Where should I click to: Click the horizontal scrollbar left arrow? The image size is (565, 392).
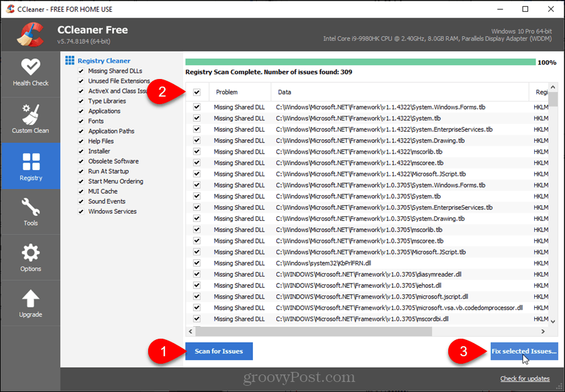coord(191,331)
